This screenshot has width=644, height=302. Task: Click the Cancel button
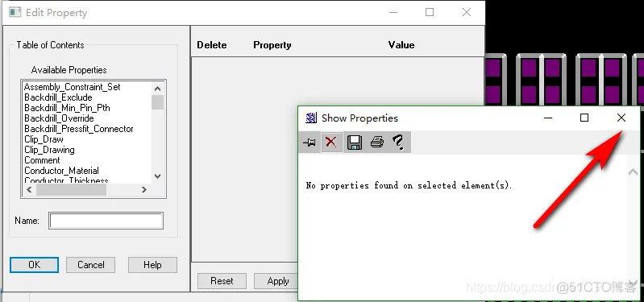(91, 265)
